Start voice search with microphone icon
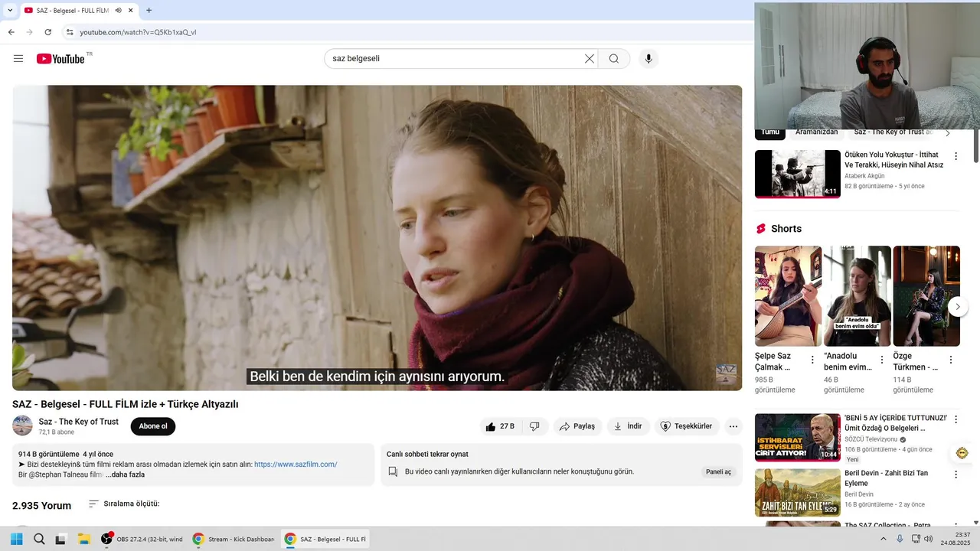 pyautogui.click(x=648, y=59)
